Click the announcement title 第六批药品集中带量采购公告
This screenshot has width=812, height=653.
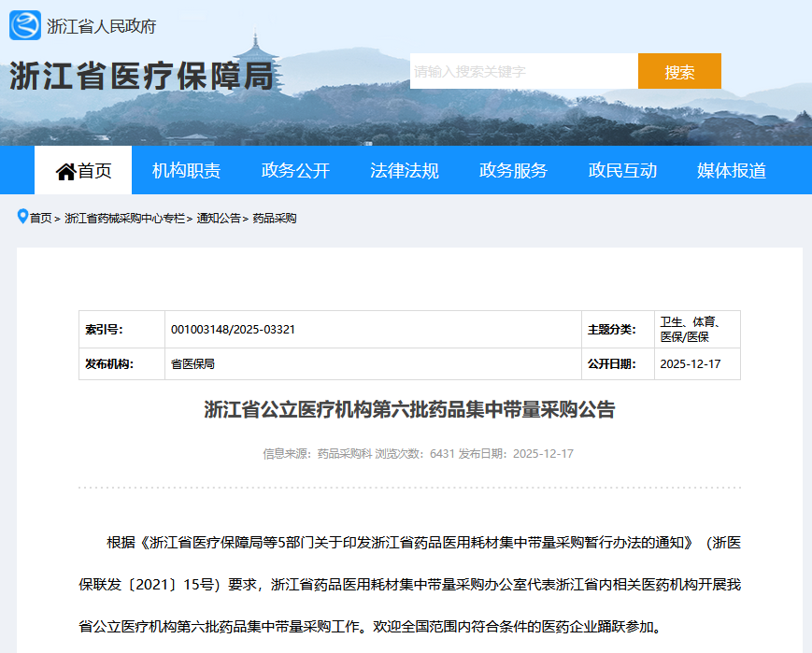tap(409, 410)
